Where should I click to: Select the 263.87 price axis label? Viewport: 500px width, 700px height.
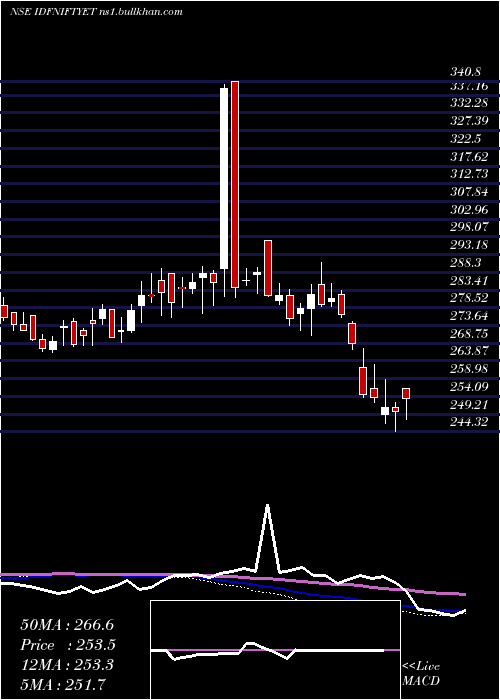coord(468,351)
